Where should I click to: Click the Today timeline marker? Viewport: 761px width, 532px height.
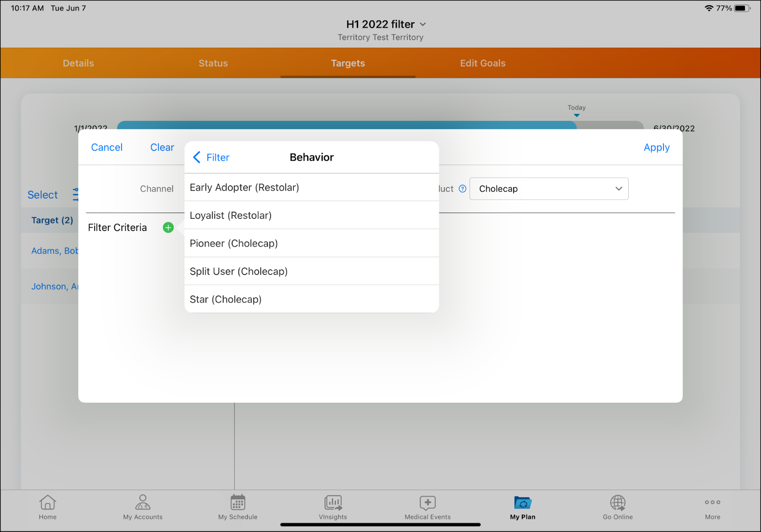pyautogui.click(x=576, y=115)
